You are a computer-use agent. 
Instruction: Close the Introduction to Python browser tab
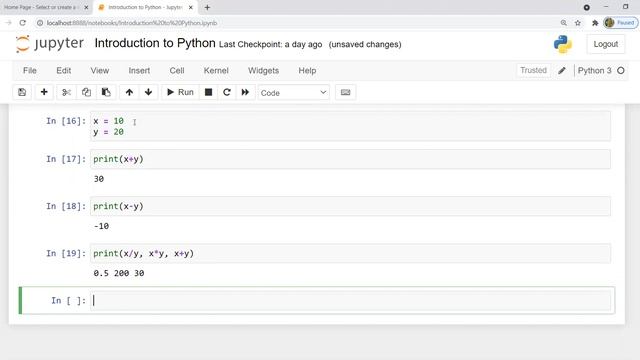191,7
